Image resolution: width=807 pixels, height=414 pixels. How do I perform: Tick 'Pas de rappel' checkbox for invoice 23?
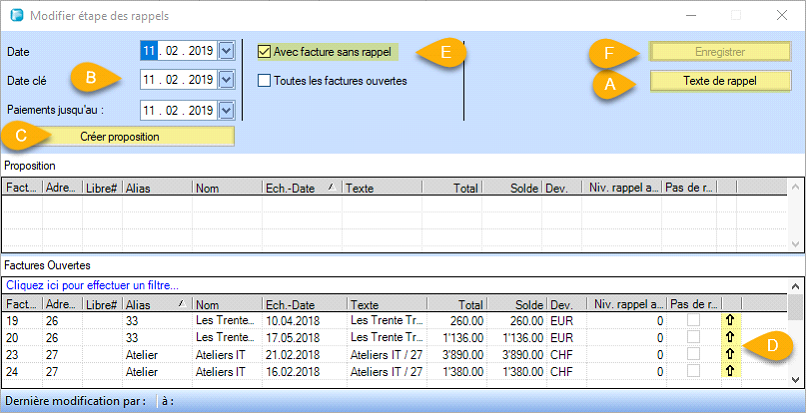tap(693, 354)
